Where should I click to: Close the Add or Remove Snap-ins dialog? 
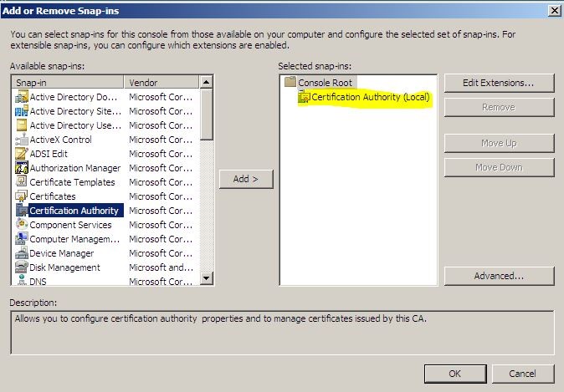pyautogui.click(x=554, y=10)
